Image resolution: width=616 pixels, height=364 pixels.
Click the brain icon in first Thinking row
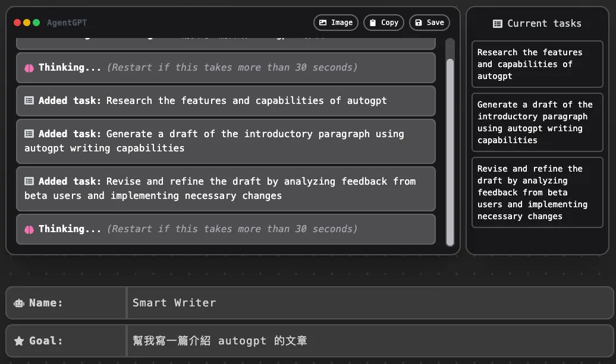[x=29, y=68]
